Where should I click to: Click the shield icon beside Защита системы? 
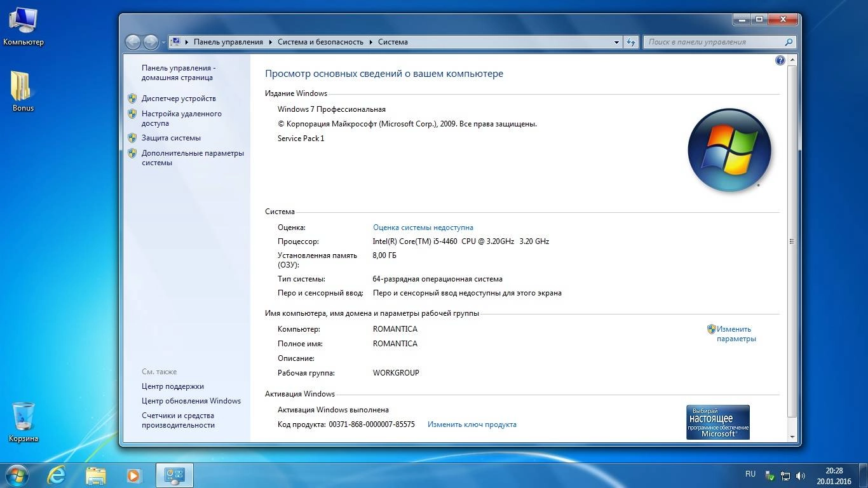click(x=132, y=138)
